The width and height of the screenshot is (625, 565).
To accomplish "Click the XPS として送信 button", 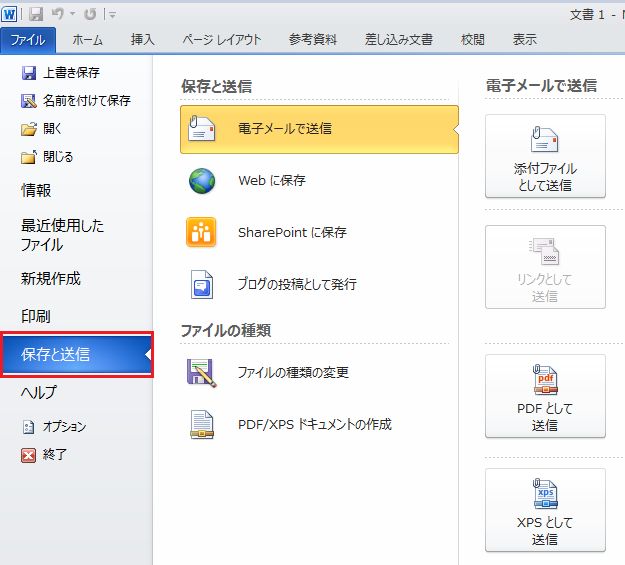I will tap(545, 510).
